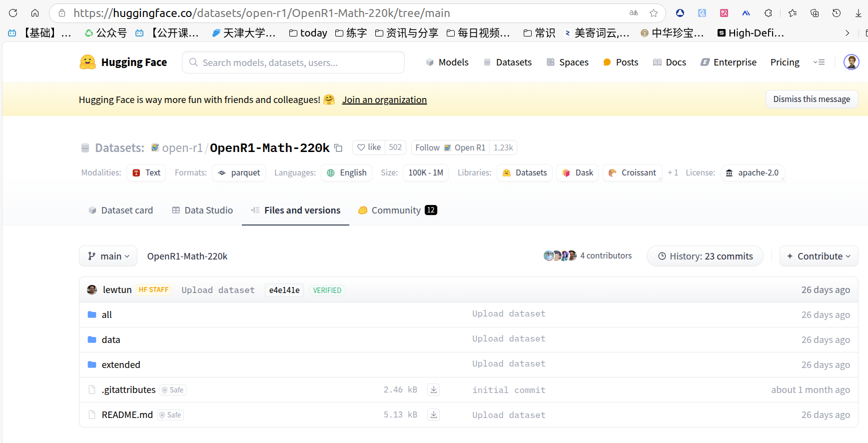868x443 pixels.
Task: Show the +1 additional libraries
Action: tap(673, 172)
